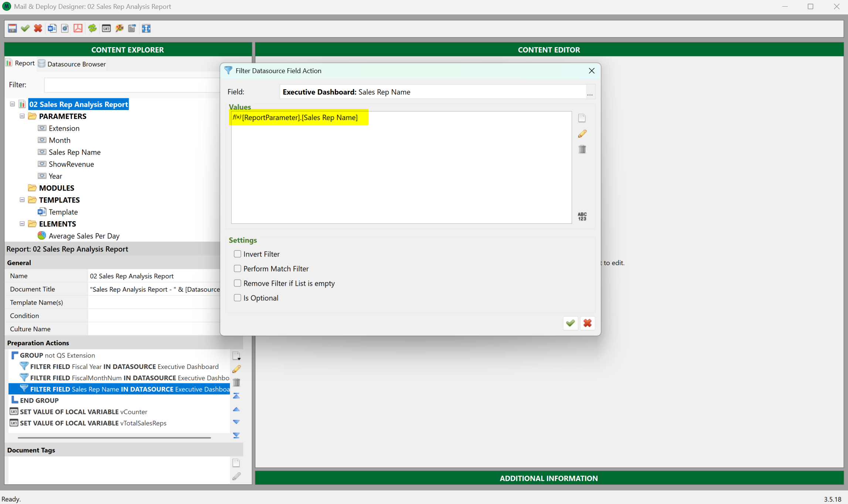Click the ABC 123 icon in the dialog
This screenshot has height=504, width=848.
coord(582,216)
